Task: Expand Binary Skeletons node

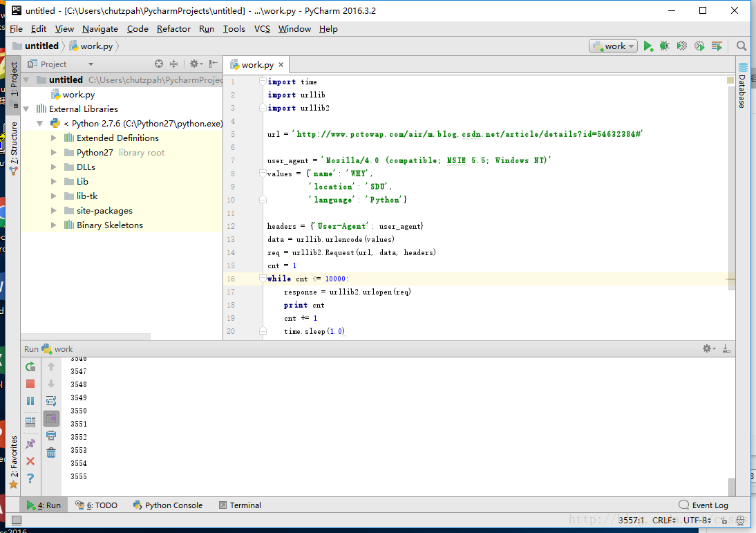Action: (x=53, y=225)
